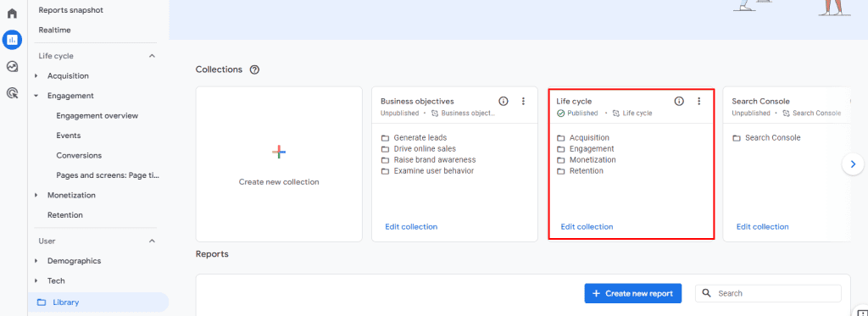Image resolution: width=868 pixels, height=316 pixels.
Task: Click the Create new report button
Action: pos(632,293)
